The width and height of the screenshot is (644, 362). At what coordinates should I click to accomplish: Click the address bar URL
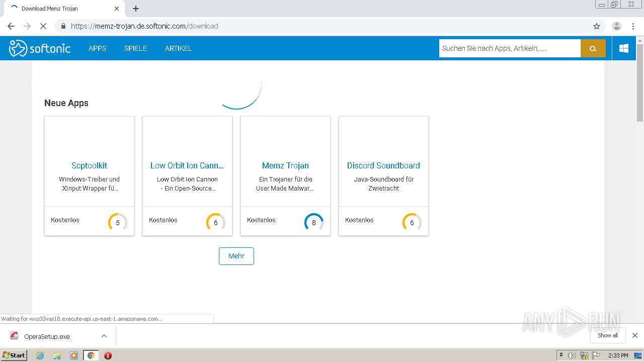tap(144, 26)
